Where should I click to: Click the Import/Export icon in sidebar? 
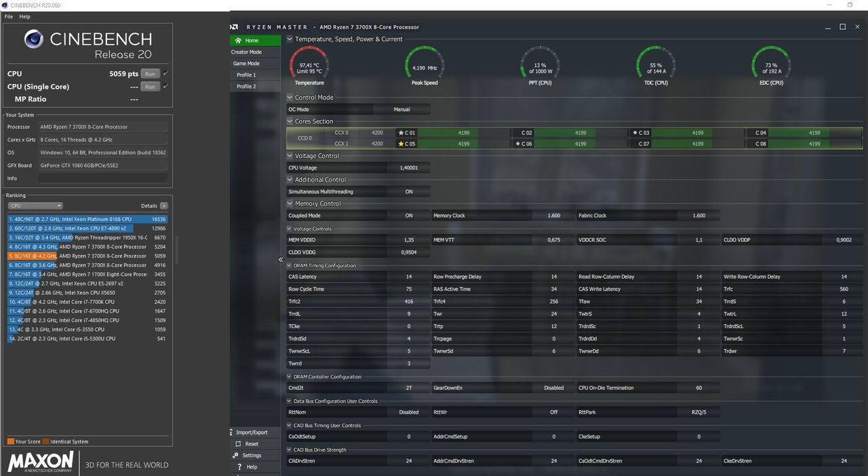(231, 432)
